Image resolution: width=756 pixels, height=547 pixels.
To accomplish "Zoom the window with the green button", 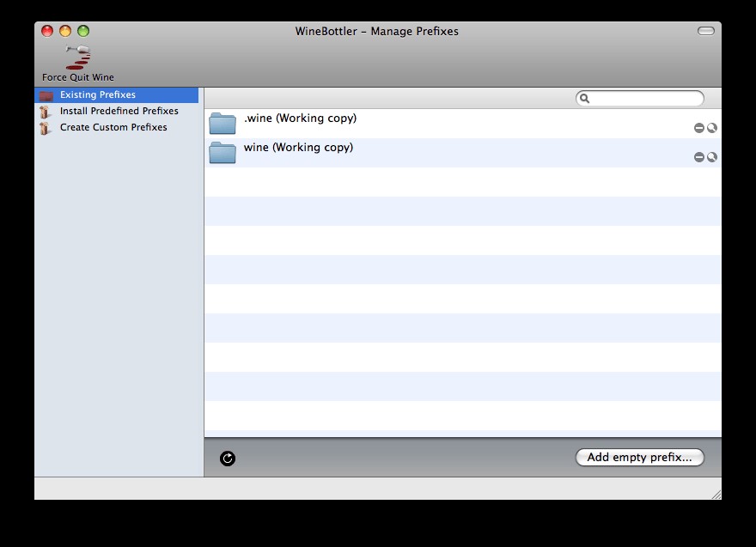I will tap(83, 31).
